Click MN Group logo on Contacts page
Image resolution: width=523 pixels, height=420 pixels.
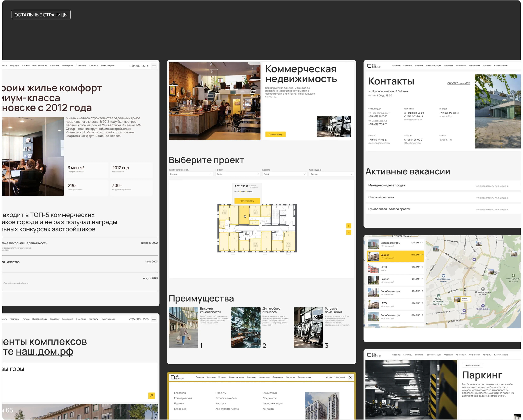pyautogui.click(x=374, y=66)
